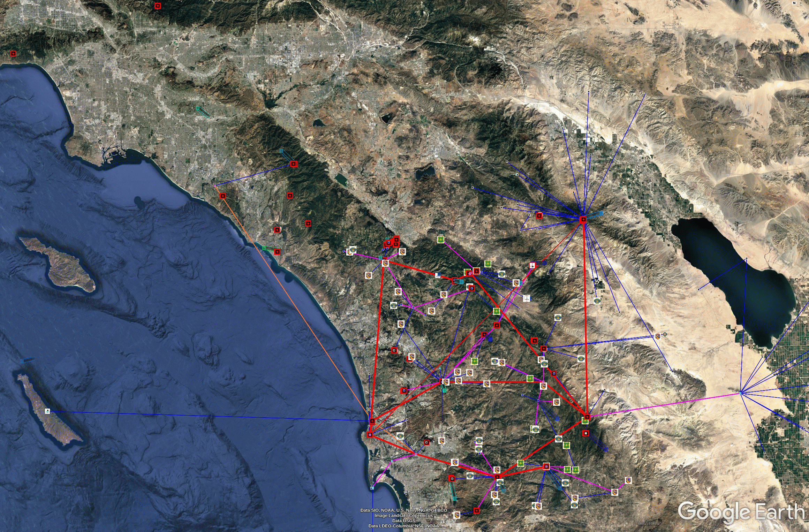Select the sheriff badge in the desert valley south of the Toro hub
Image resolution: width=809 pixels, height=532 pixels.
(597, 301)
